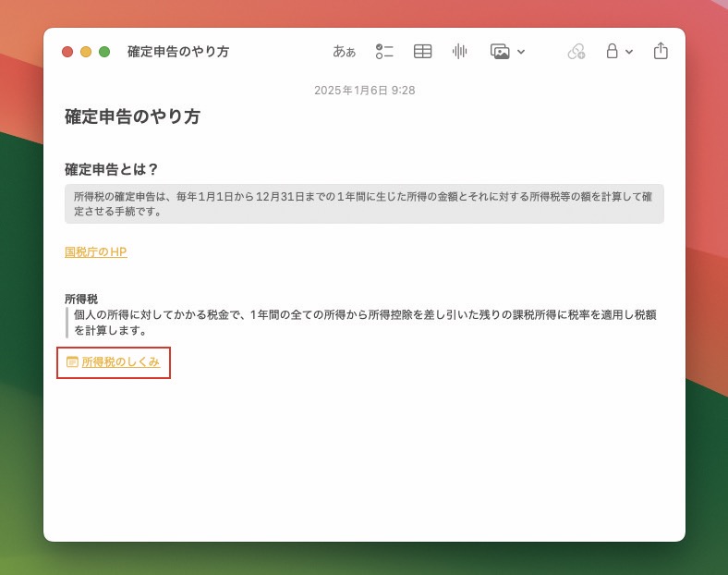Click the subheading 確定申告とは？
728x575 pixels.
[x=112, y=169]
